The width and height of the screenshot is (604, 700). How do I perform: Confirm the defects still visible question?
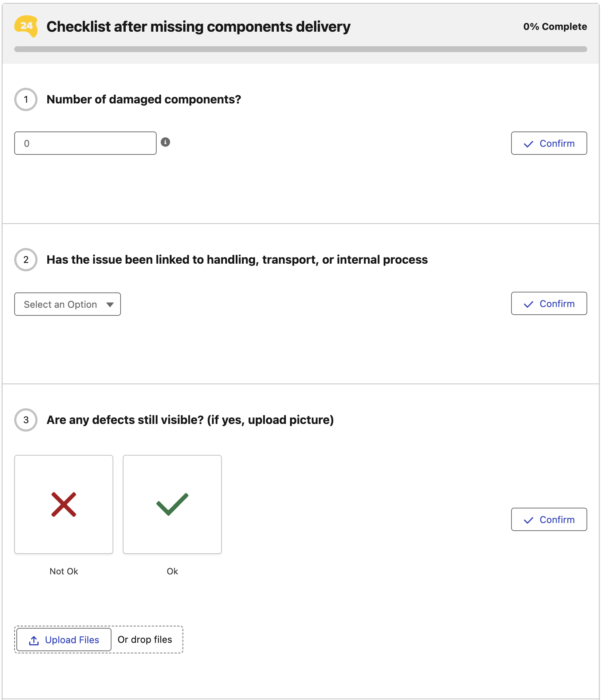(549, 519)
